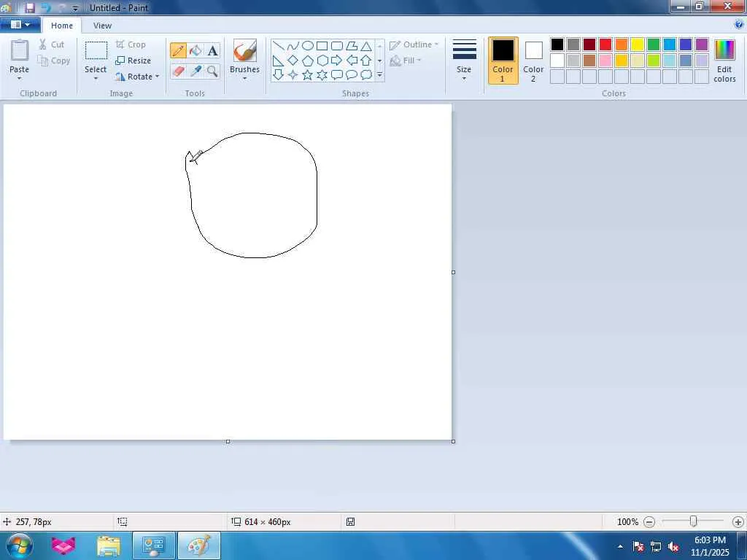The height and width of the screenshot is (560, 747).
Task: Select the Eraser tool
Action: pos(178,71)
